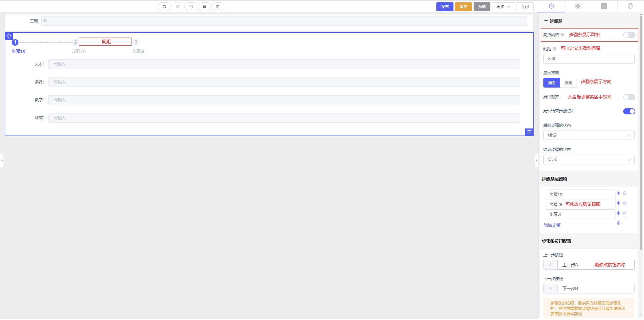Switch to the palette style tab
This screenshot has width=644, height=320.
630,6
